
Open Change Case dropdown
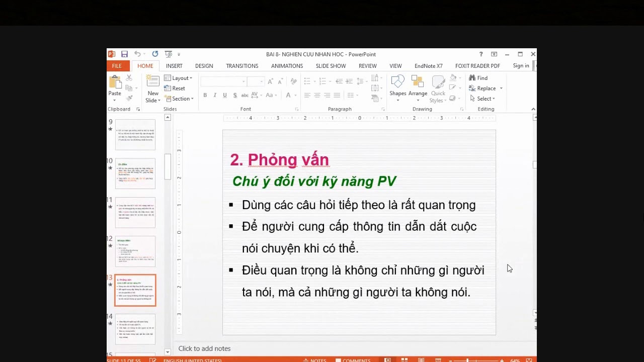(271, 95)
